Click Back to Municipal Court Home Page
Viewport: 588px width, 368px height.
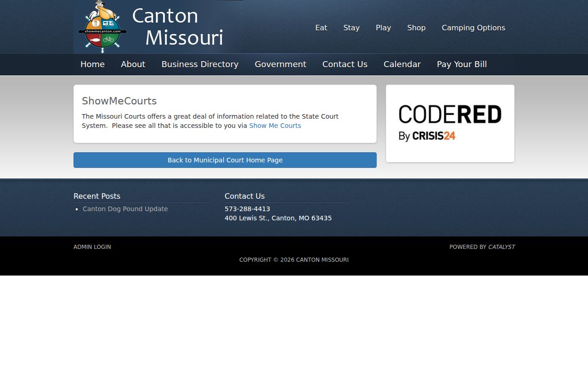225,160
